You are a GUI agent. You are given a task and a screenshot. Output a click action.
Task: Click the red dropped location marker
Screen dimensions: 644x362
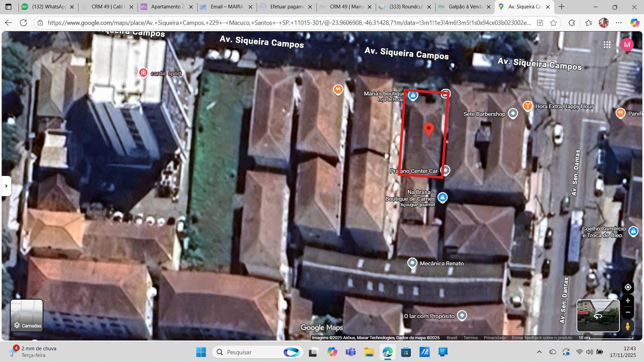pyautogui.click(x=429, y=129)
